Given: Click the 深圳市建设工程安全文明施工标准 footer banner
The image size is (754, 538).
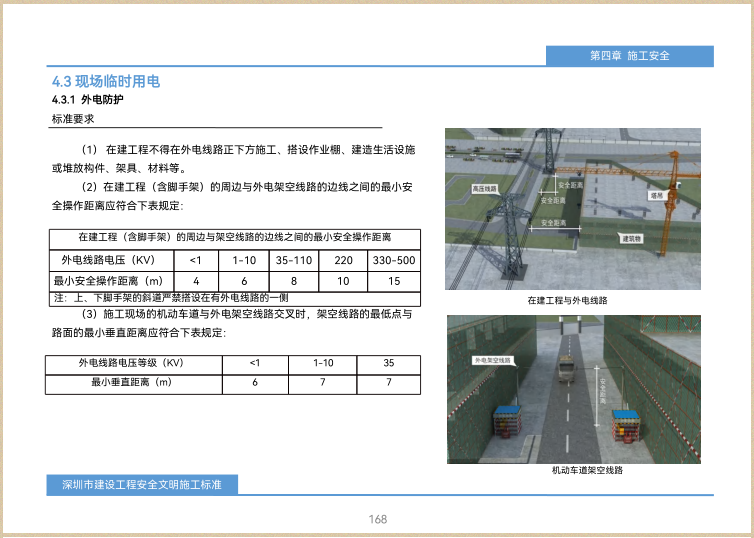Looking at the screenshot, I should coord(141,485).
